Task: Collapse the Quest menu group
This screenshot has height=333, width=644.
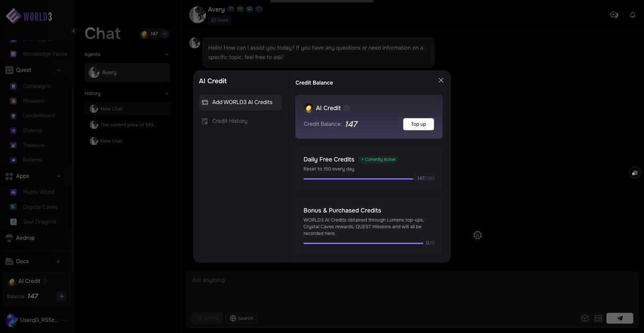Action: pos(59,70)
